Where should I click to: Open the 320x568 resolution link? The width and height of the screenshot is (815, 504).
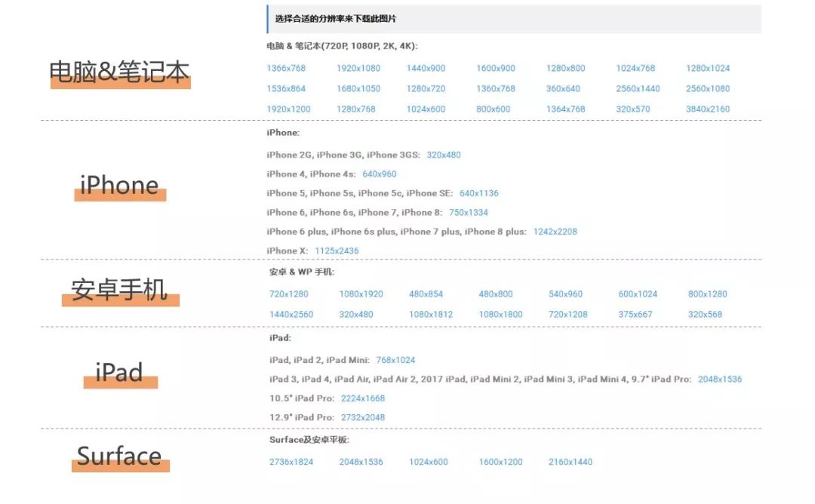(x=705, y=315)
